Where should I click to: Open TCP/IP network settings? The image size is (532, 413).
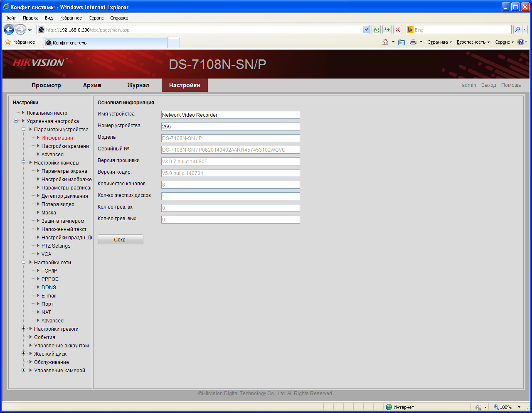(x=49, y=270)
